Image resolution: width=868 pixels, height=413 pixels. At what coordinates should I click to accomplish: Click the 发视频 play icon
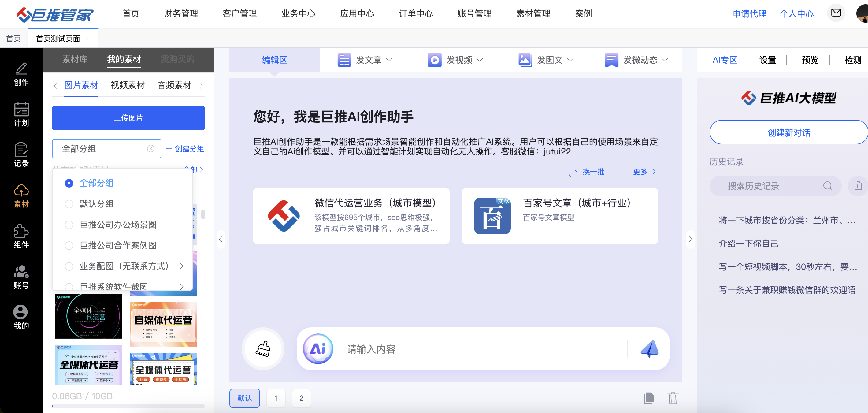pos(435,60)
